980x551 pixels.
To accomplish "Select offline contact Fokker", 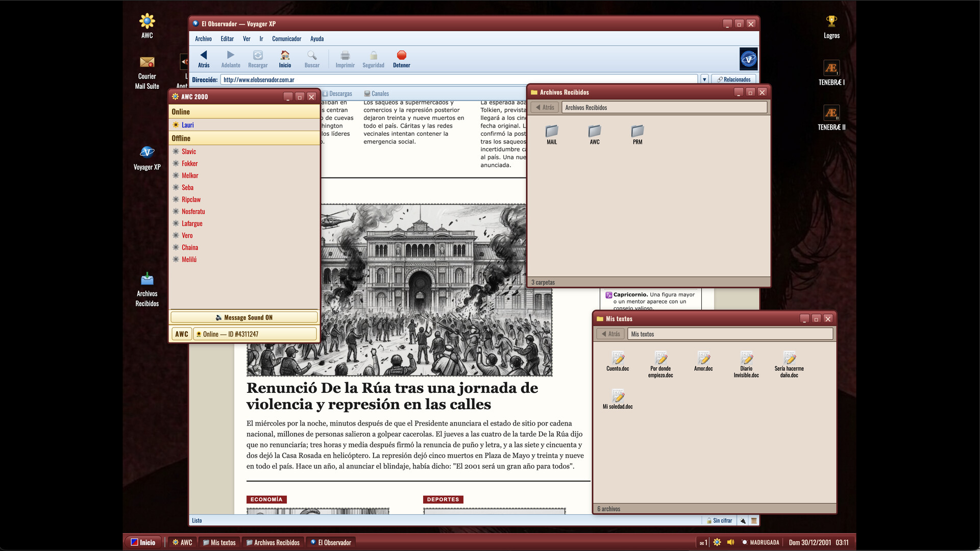I will coord(244,163).
